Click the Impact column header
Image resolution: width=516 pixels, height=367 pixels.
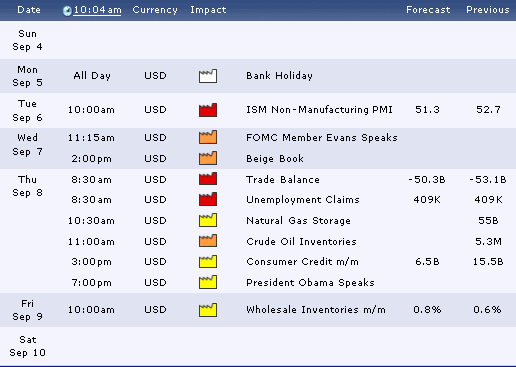[x=208, y=10]
